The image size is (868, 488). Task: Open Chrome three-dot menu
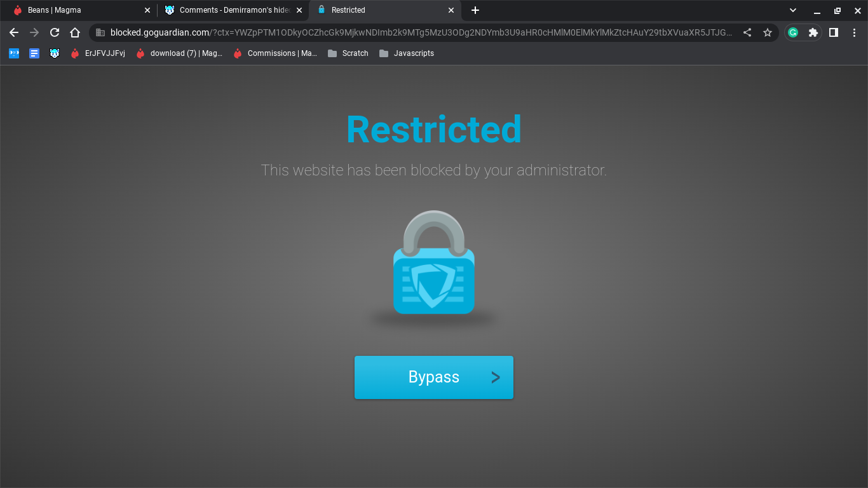pos(854,32)
